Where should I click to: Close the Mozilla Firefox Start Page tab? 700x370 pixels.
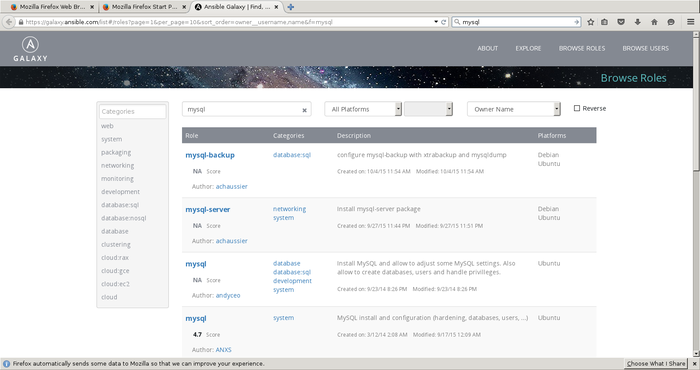[184, 7]
